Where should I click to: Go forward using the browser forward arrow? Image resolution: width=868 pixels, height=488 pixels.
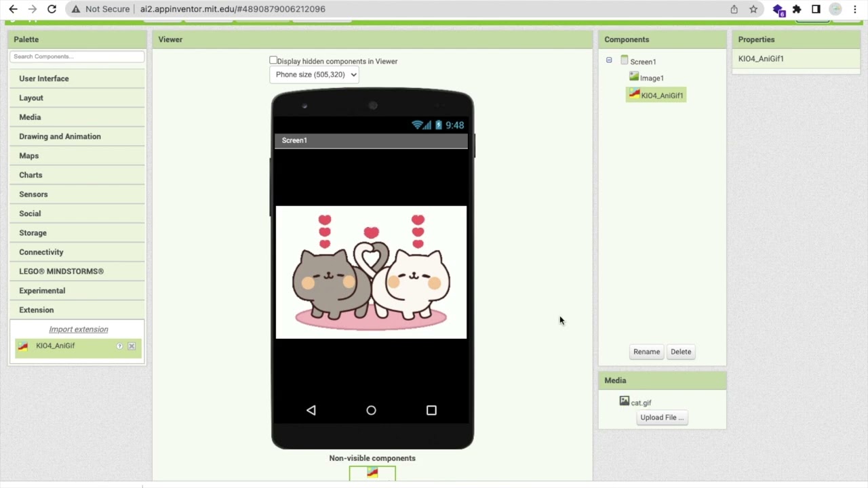coord(32,9)
